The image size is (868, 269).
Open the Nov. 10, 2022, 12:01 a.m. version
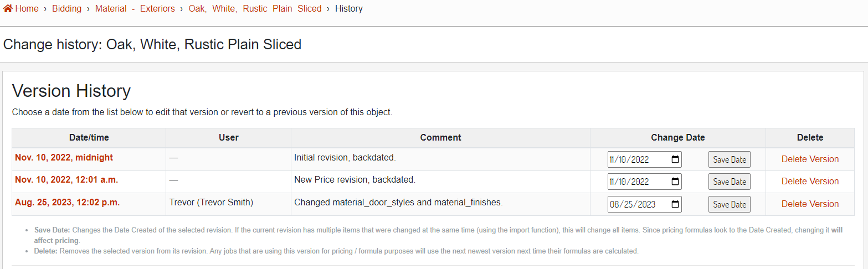[x=66, y=180]
